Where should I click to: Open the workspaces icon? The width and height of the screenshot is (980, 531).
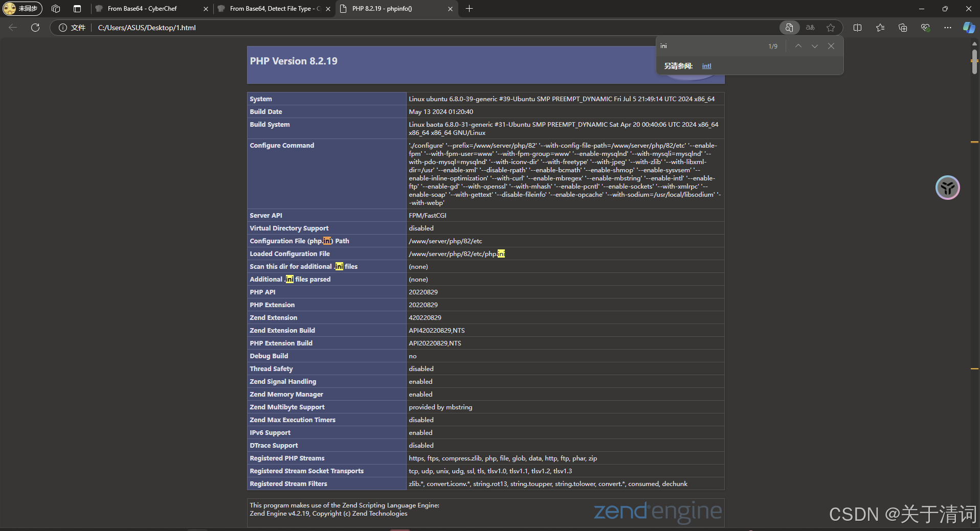(56, 9)
